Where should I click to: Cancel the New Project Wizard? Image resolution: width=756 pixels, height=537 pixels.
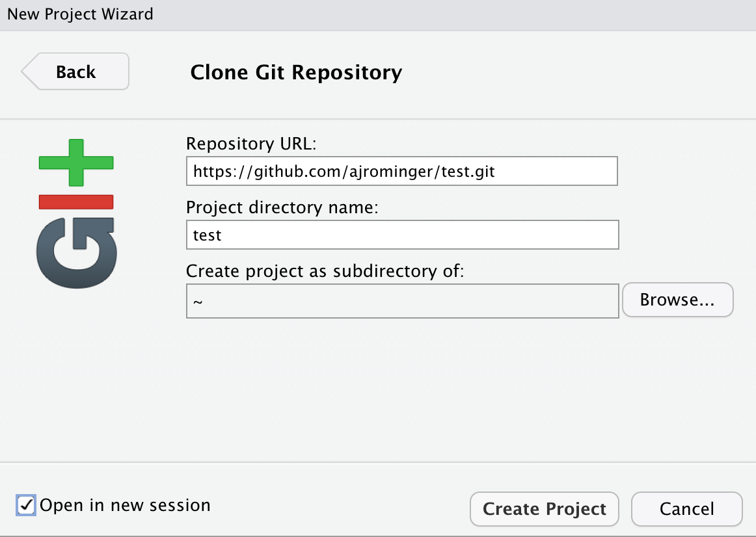(686, 508)
